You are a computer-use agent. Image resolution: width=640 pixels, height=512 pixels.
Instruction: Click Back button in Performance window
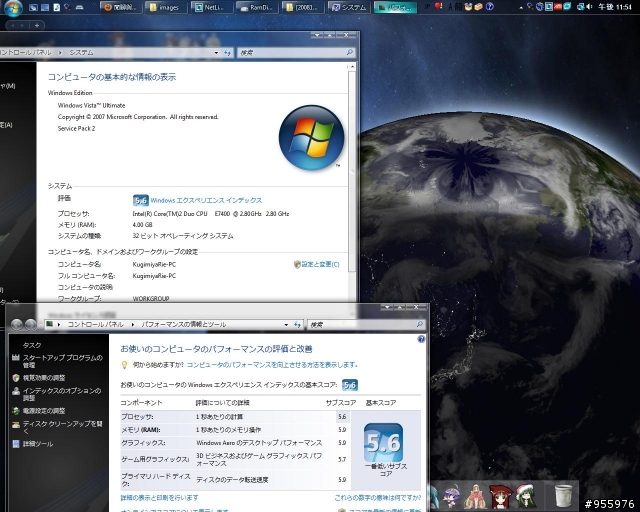(17, 324)
